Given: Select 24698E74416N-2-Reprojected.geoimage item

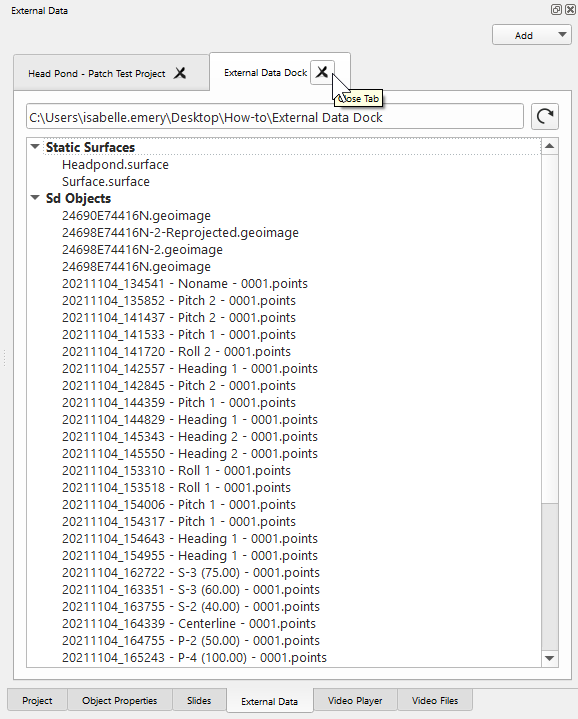Looking at the screenshot, I should click(180, 232).
